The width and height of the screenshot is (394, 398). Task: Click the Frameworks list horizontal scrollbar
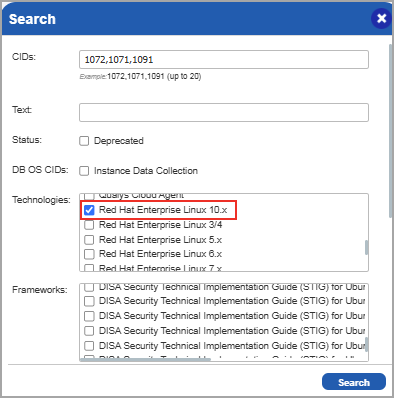(146, 360)
